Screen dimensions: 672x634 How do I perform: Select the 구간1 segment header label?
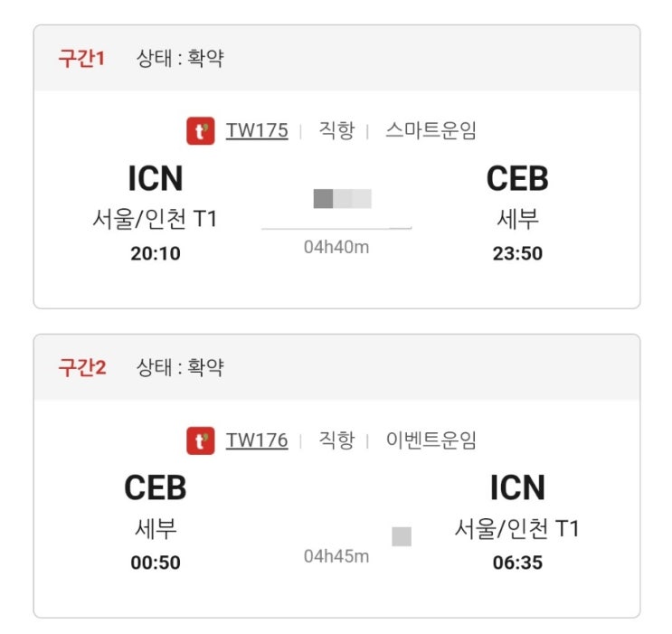click(82, 59)
